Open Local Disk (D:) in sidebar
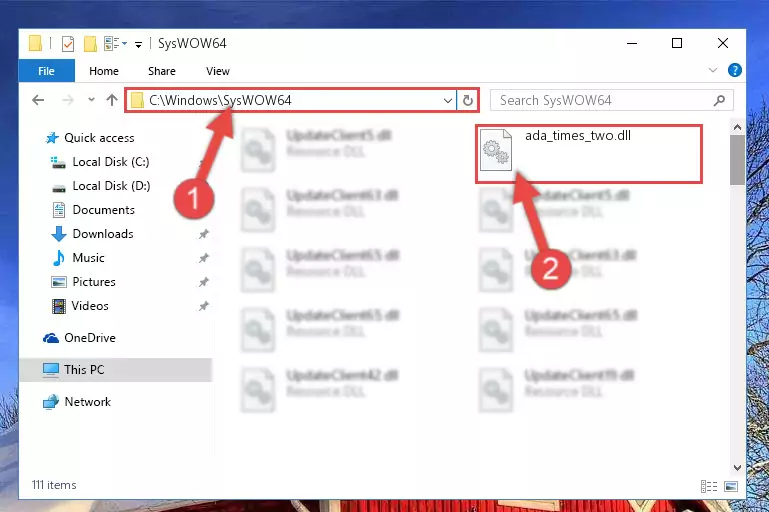 click(x=111, y=186)
